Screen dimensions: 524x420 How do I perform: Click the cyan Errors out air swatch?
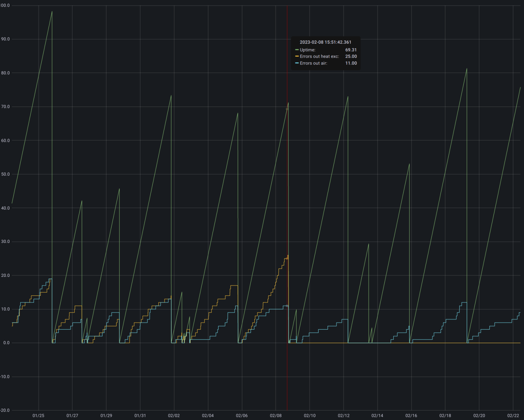pyautogui.click(x=297, y=63)
